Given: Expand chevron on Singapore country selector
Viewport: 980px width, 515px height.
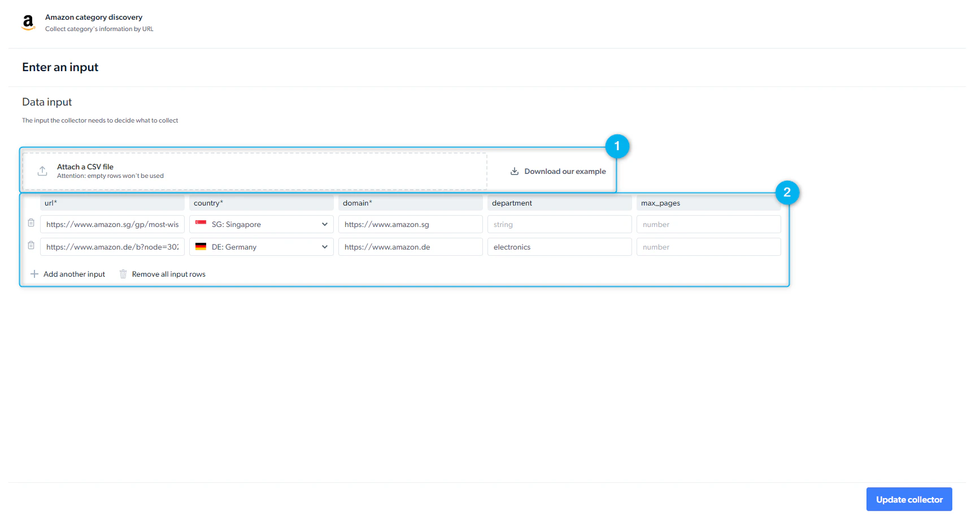Looking at the screenshot, I should click(x=325, y=224).
